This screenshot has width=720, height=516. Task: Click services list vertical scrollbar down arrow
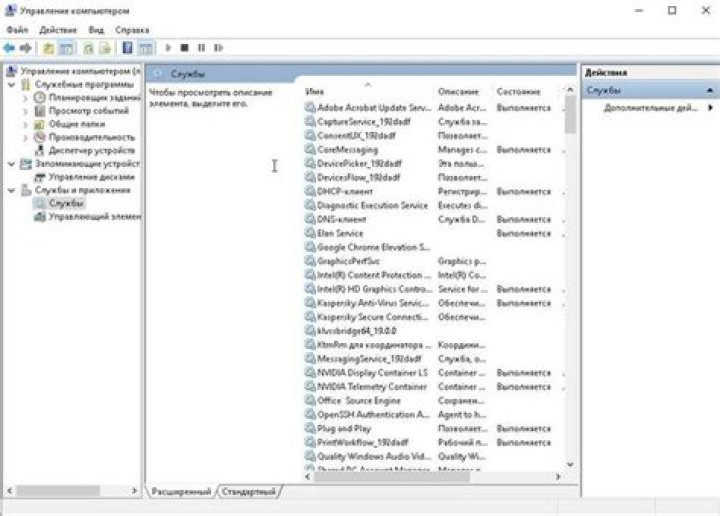tap(570, 465)
